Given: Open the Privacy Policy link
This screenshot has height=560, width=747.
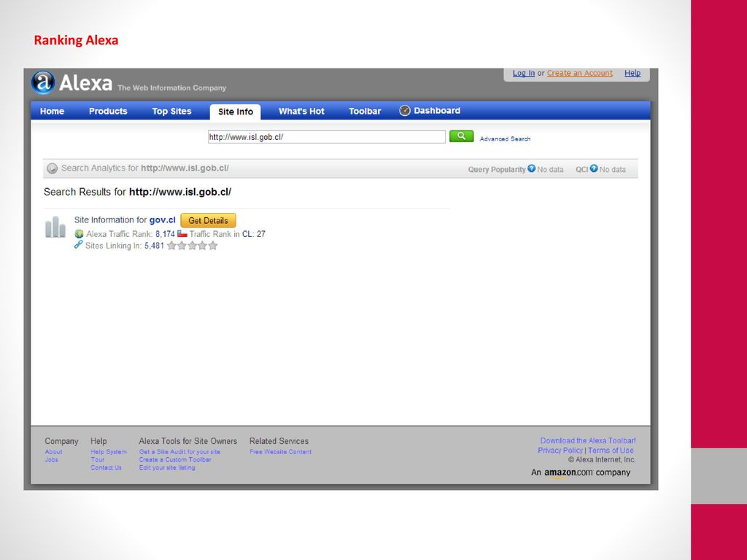Looking at the screenshot, I should (560, 450).
